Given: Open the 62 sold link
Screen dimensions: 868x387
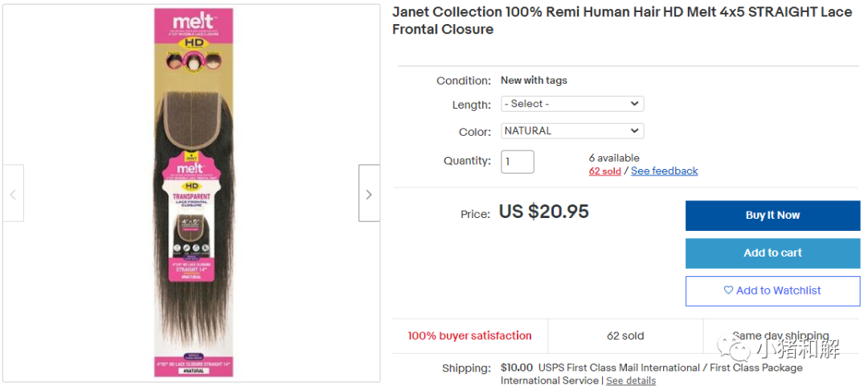Looking at the screenshot, I should (604, 171).
